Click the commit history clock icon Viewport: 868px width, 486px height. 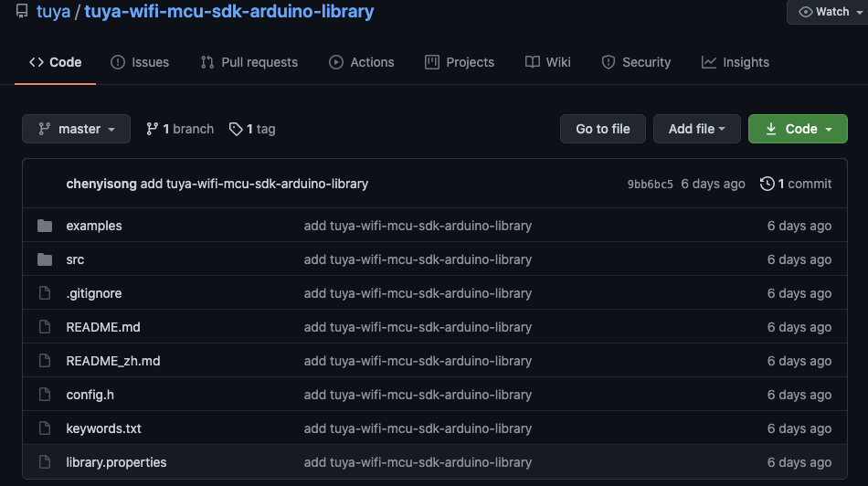(x=767, y=184)
